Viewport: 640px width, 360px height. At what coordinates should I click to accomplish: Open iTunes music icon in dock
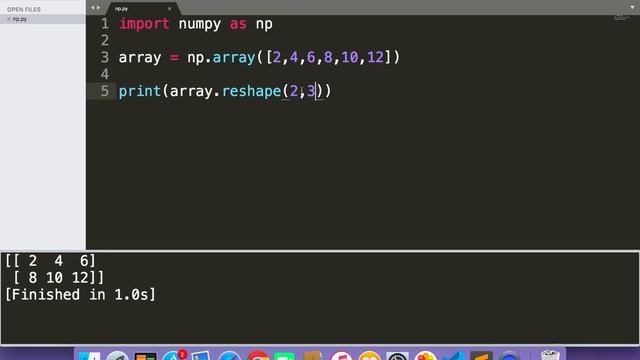click(342, 356)
